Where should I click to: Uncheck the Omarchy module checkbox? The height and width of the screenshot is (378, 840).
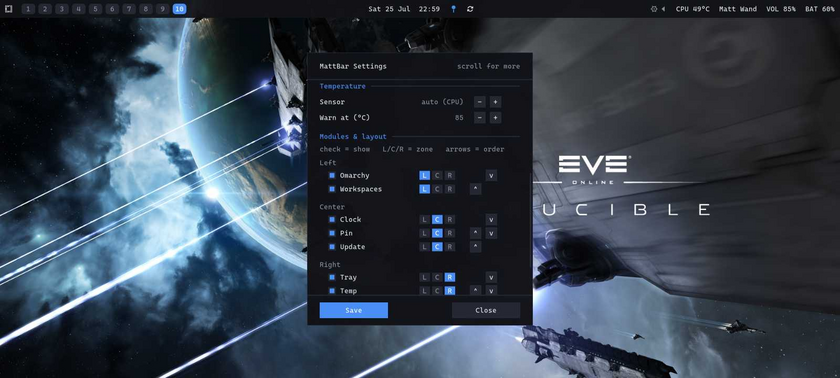(332, 176)
